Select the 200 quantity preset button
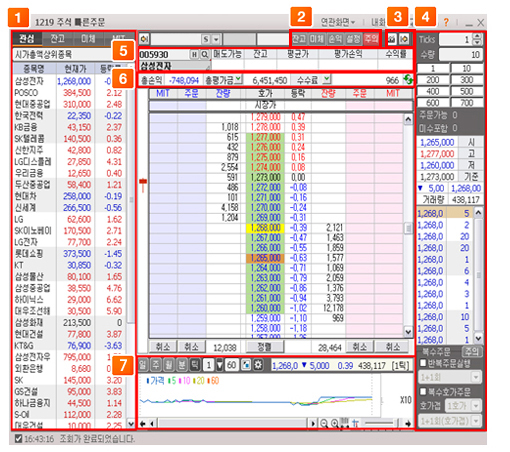 point(433,80)
